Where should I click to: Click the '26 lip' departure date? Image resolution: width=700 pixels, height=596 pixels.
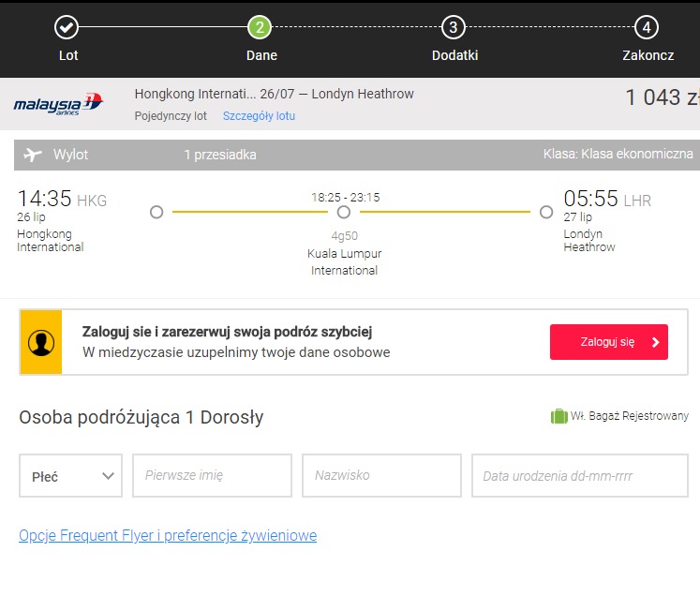coord(31,217)
